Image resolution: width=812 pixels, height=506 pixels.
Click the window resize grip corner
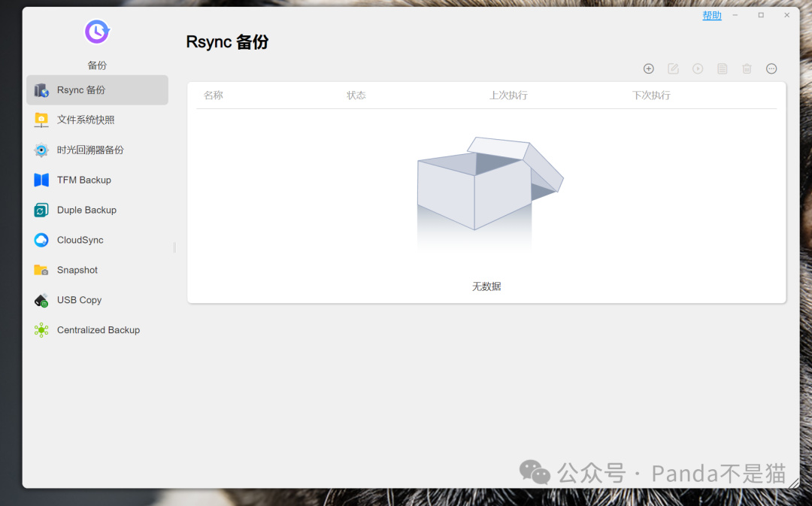(794, 483)
